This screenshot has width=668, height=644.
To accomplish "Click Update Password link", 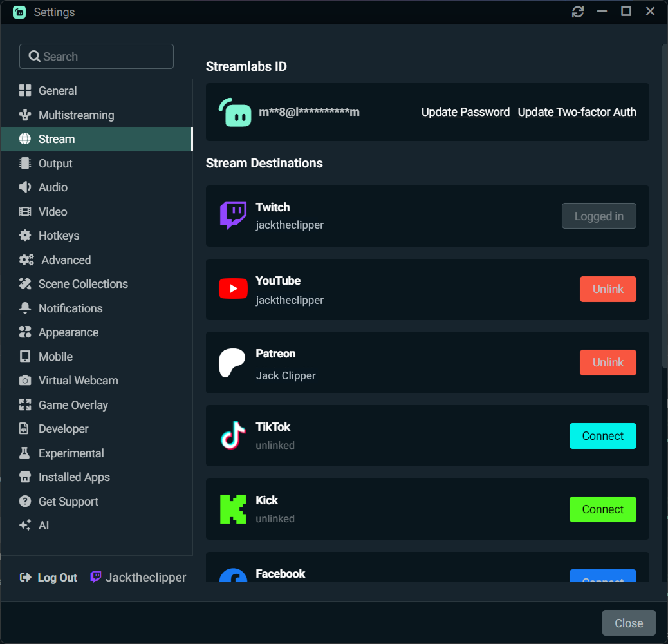I will pos(465,111).
